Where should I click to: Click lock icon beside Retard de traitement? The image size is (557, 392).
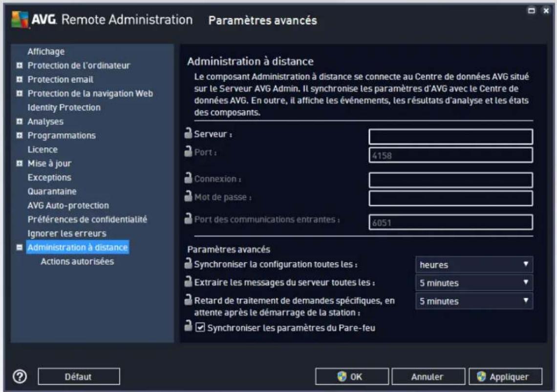tap(188, 300)
